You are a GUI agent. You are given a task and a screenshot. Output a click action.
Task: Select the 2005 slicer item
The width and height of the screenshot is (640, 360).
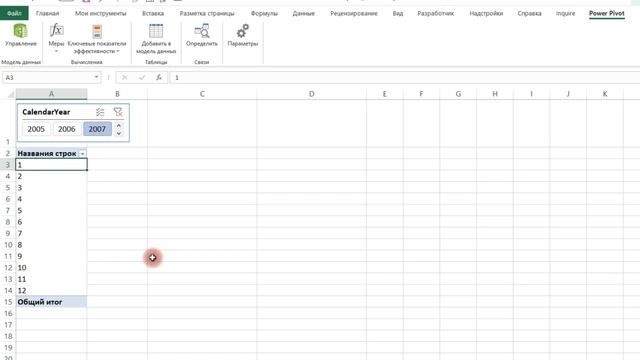pos(36,129)
